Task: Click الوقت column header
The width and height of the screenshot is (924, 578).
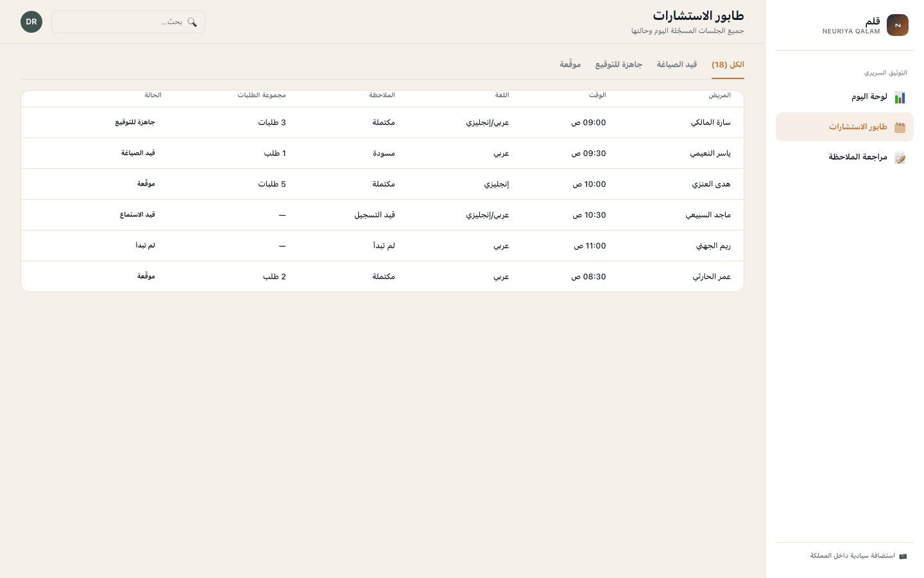Action: click(597, 95)
